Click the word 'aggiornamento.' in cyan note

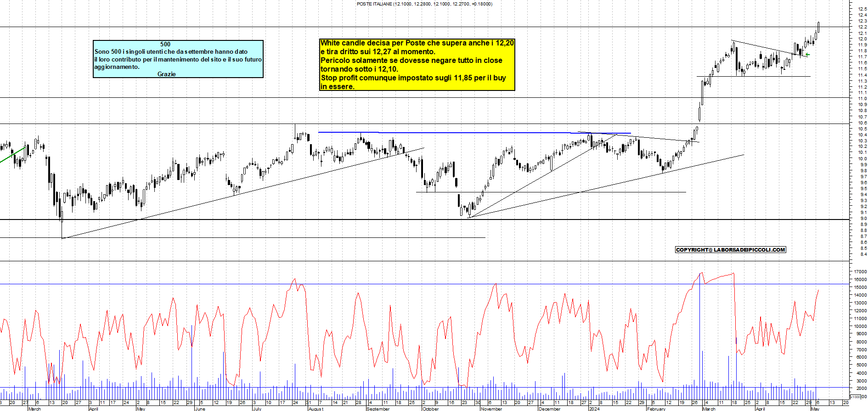click(x=117, y=67)
